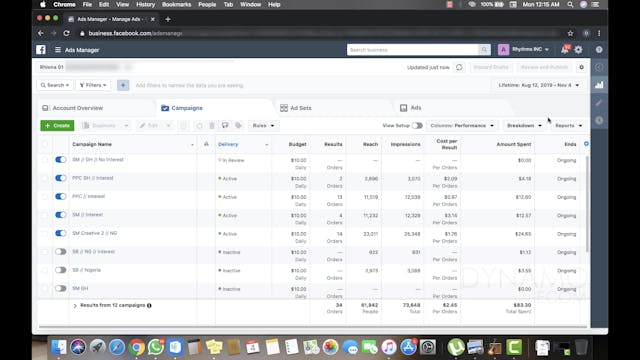
Task: Open Finder from the dock
Action: 59,347
